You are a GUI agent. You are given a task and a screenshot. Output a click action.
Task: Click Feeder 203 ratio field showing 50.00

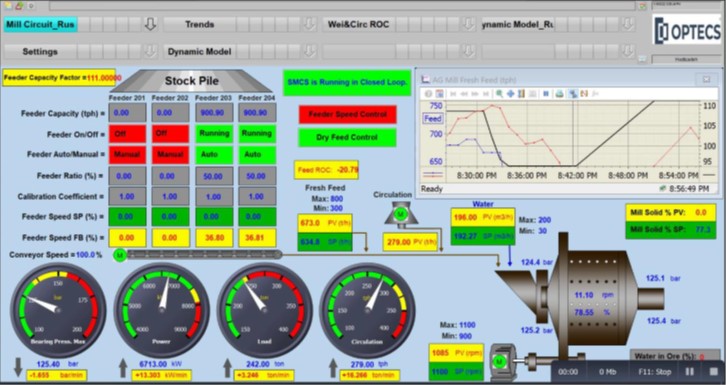pyautogui.click(x=214, y=176)
